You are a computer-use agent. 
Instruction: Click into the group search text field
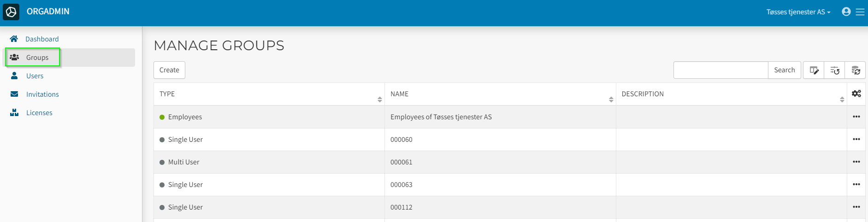click(720, 70)
